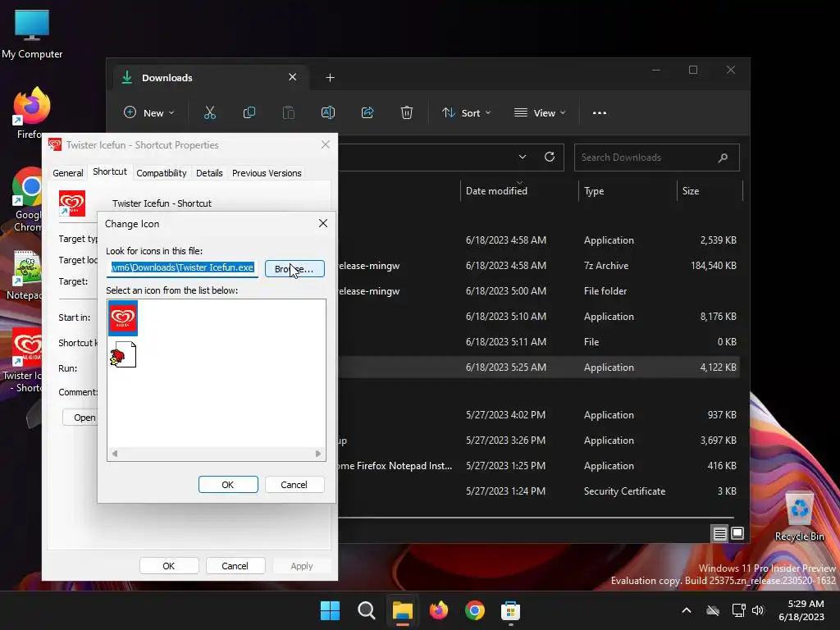840x630 pixels.
Task: Click Firefox on the taskbar
Action: (439, 610)
